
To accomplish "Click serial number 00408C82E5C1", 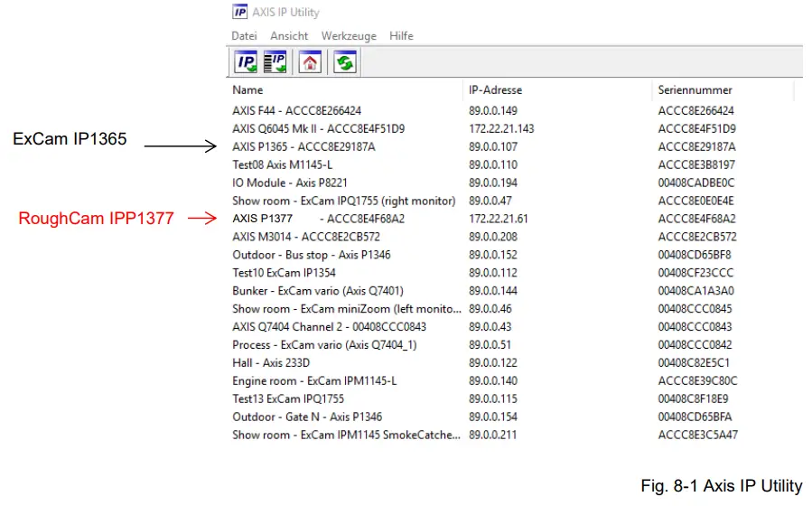I will tap(694, 363).
